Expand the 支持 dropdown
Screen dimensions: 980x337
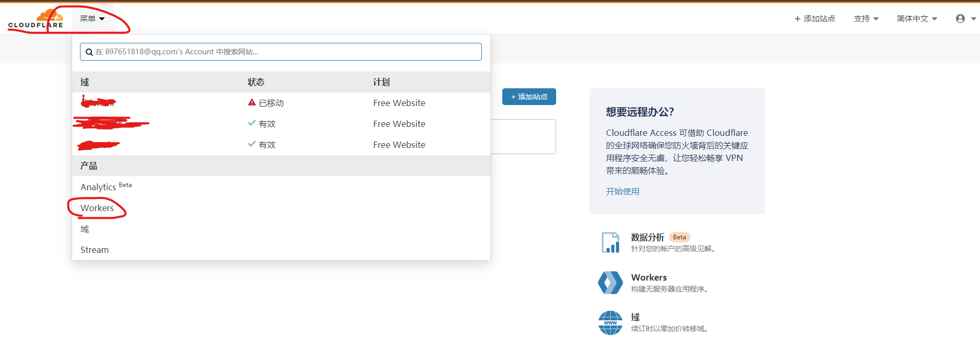tap(866, 19)
